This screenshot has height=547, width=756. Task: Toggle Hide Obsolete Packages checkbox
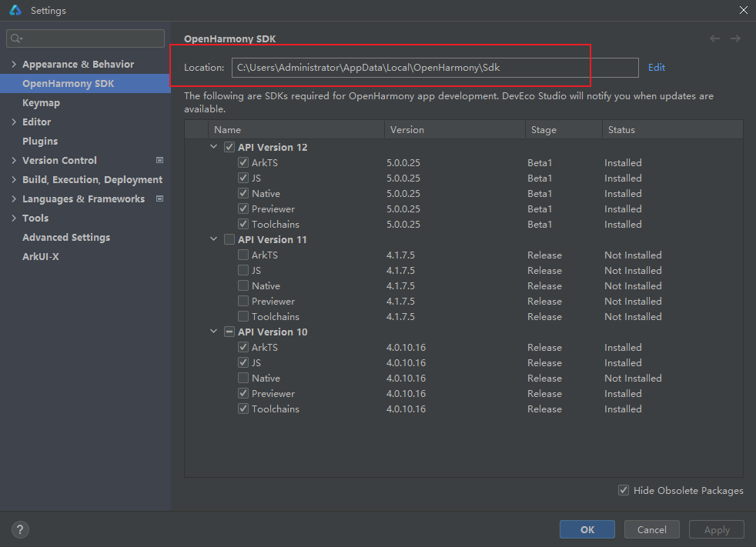(624, 490)
